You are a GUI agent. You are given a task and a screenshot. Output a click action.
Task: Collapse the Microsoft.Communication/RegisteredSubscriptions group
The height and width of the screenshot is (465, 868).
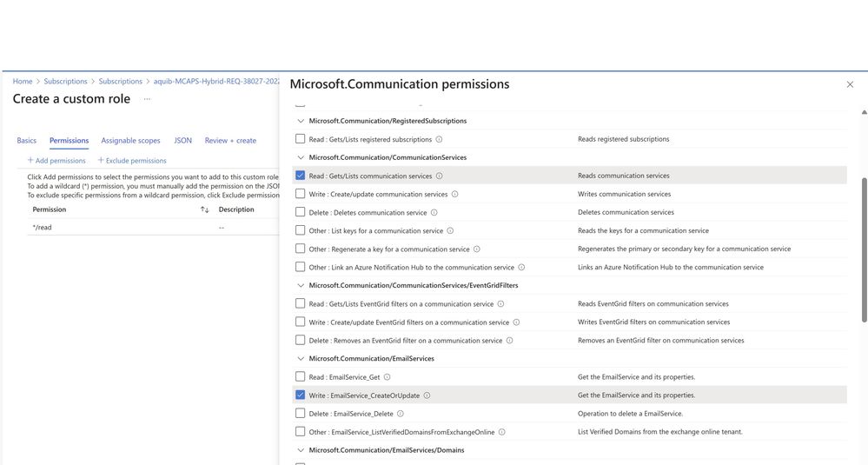(x=301, y=121)
